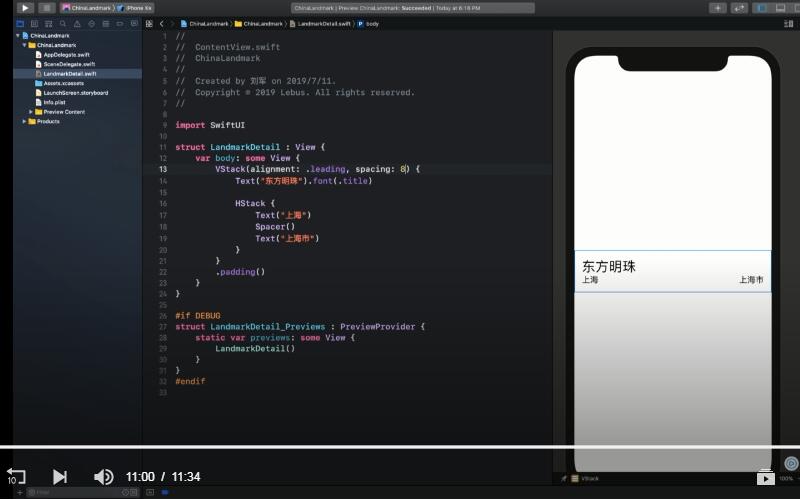800x500 pixels.
Task: Skip to next video
Action: pos(59,477)
